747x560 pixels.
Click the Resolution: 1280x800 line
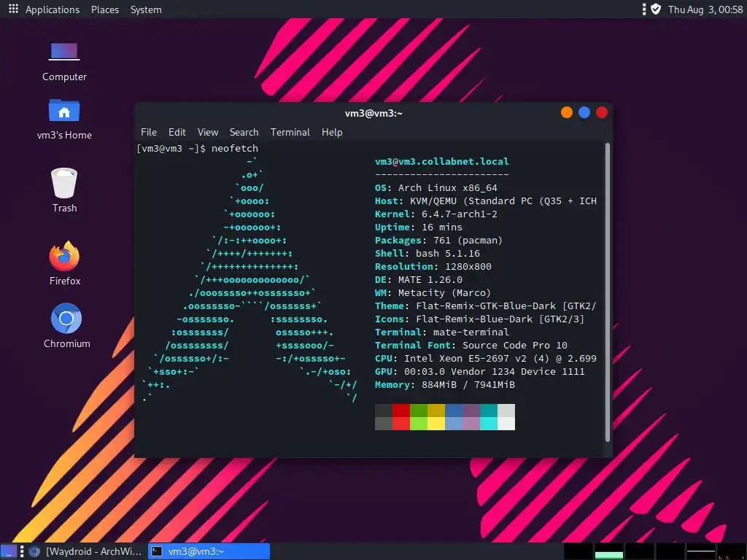(x=433, y=266)
